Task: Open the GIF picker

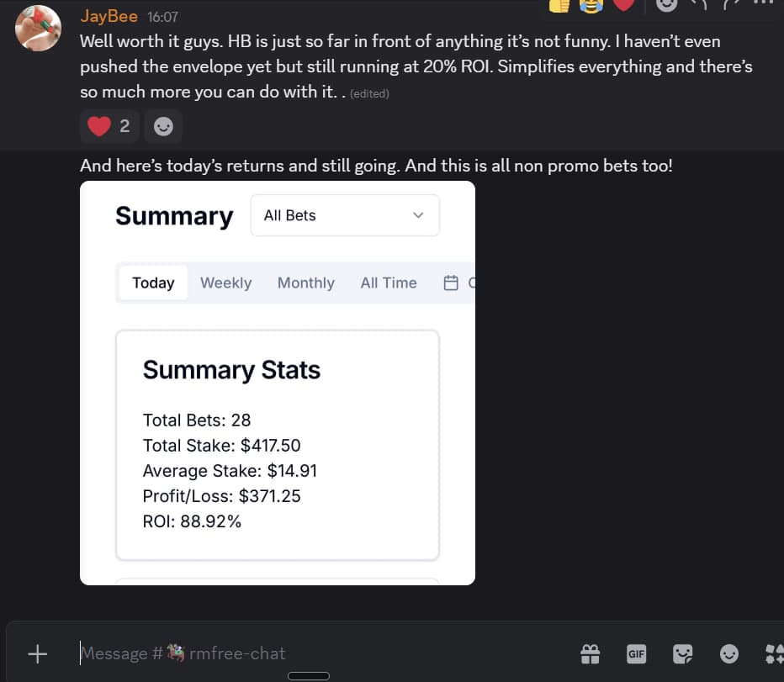Action: 636,653
